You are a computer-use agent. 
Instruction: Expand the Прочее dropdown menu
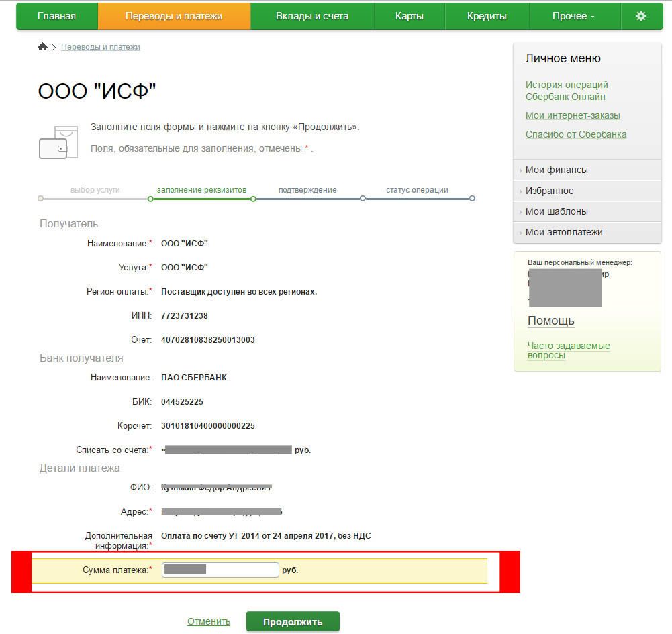[x=573, y=16]
